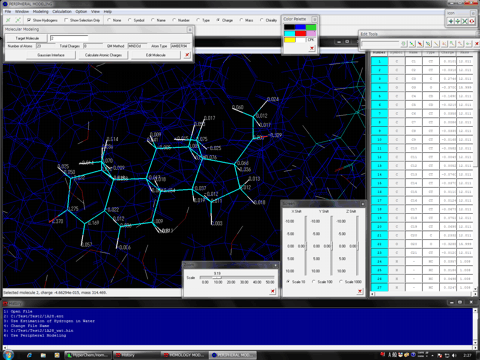Image resolution: width=480 pixels, height=360 pixels.
Task: Click the Y Shift slider thumb
Action: (x=331, y=246)
